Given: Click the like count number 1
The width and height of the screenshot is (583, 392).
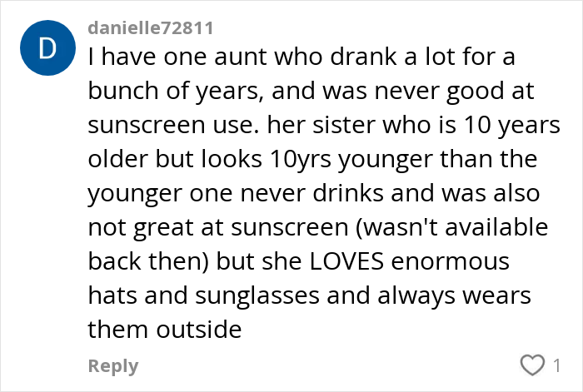Looking at the screenshot, I should pyautogui.click(x=556, y=365).
